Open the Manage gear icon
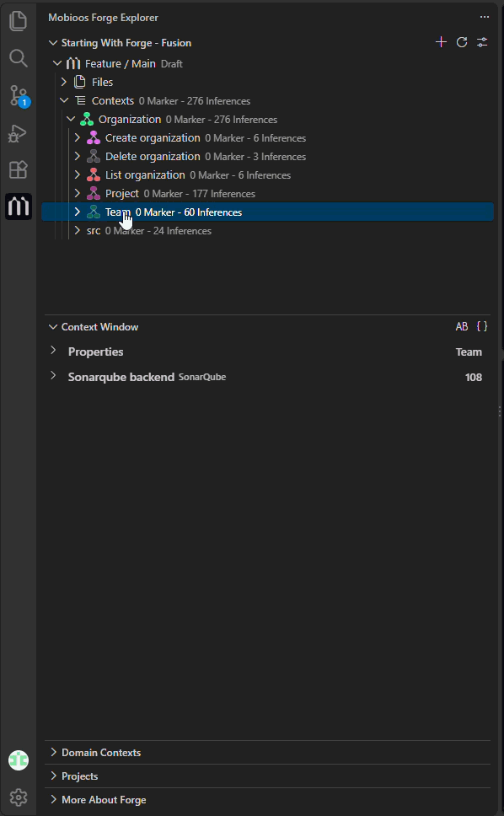The width and height of the screenshot is (504, 816). (19, 797)
